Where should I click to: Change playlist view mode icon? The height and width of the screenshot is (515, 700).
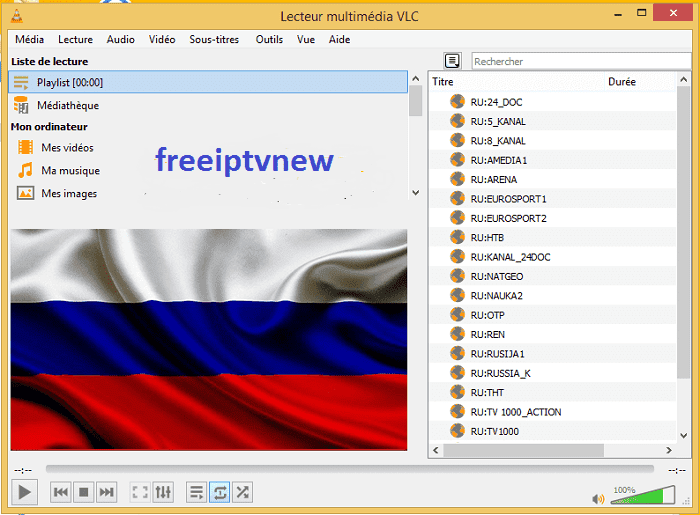[x=452, y=61]
